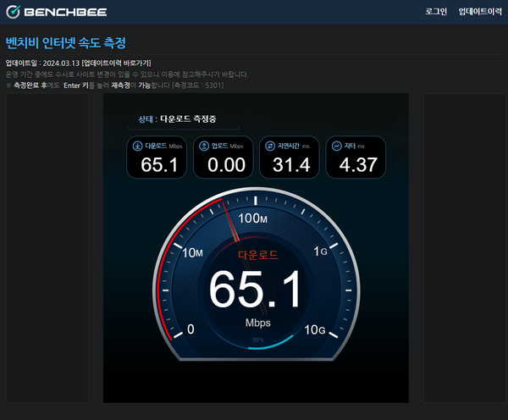Click the 업데이트이력 바로가기 link

click(116, 63)
